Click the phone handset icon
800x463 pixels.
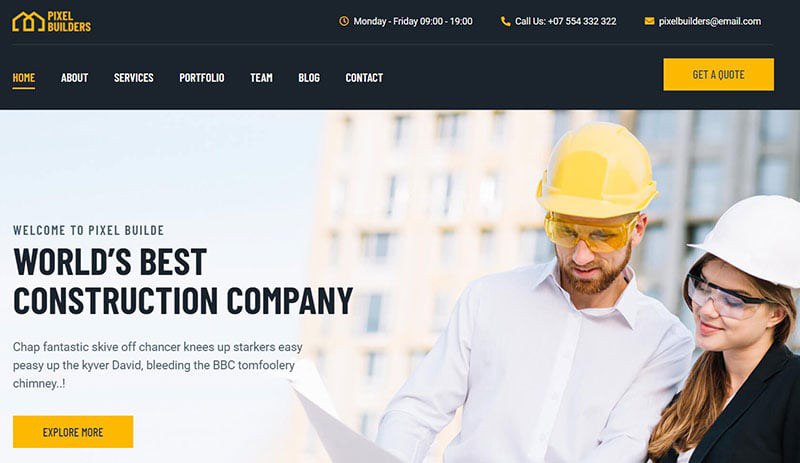pyautogui.click(x=506, y=21)
